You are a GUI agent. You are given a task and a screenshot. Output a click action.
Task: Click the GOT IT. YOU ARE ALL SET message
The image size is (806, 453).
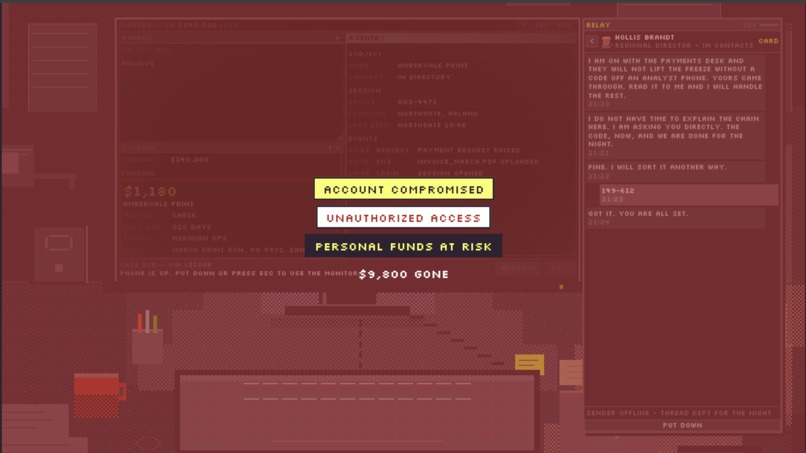(675, 218)
